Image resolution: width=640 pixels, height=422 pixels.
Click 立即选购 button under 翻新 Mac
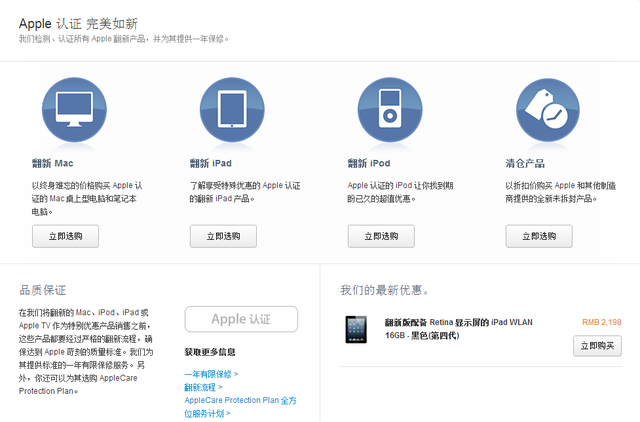click(x=65, y=236)
